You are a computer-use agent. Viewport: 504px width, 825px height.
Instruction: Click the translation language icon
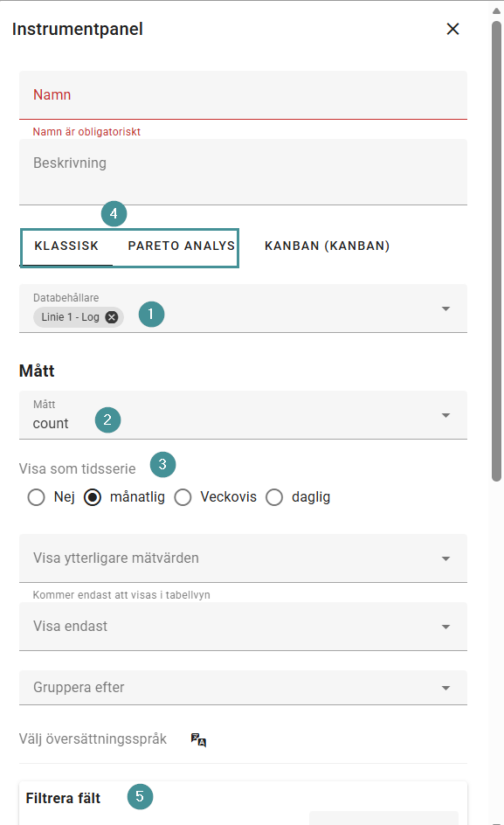(x=197, y=738)
